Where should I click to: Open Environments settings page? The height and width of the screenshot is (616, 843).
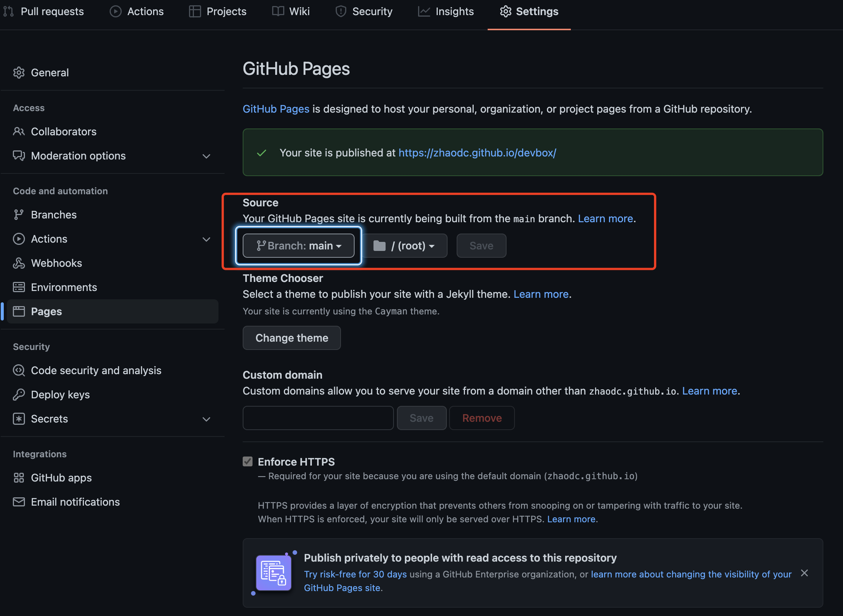tap(113, 287)
